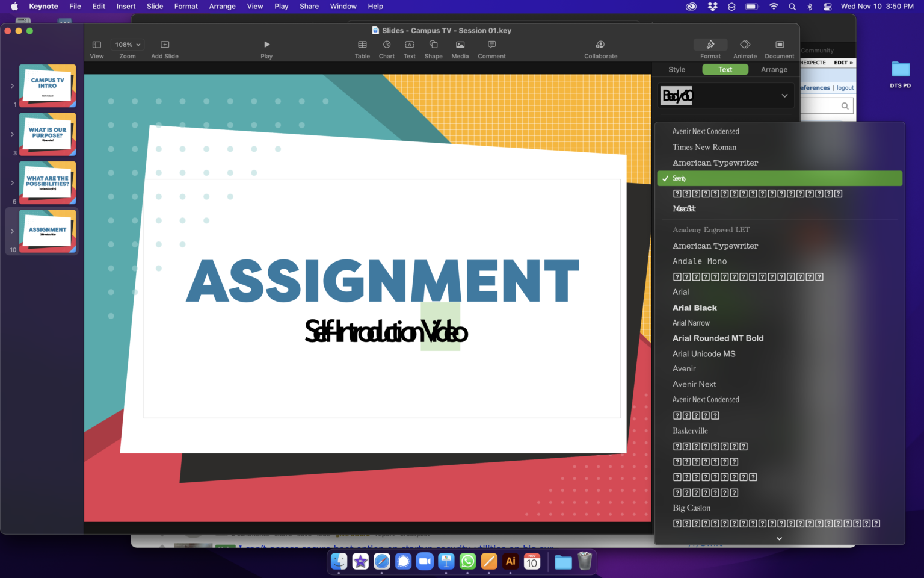Expand slide group 3 in navigator
924x578 pixels.
coord(12,134)
